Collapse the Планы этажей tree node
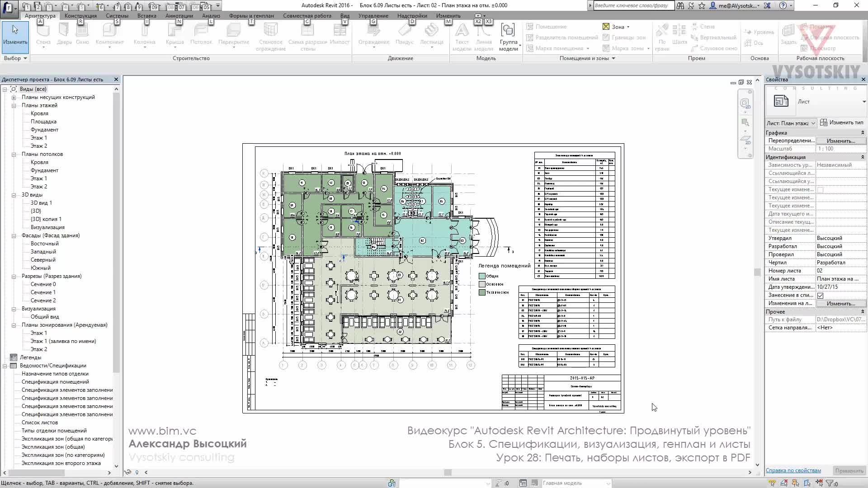This screenshot has height=488, width=868. tap(14, 106)
